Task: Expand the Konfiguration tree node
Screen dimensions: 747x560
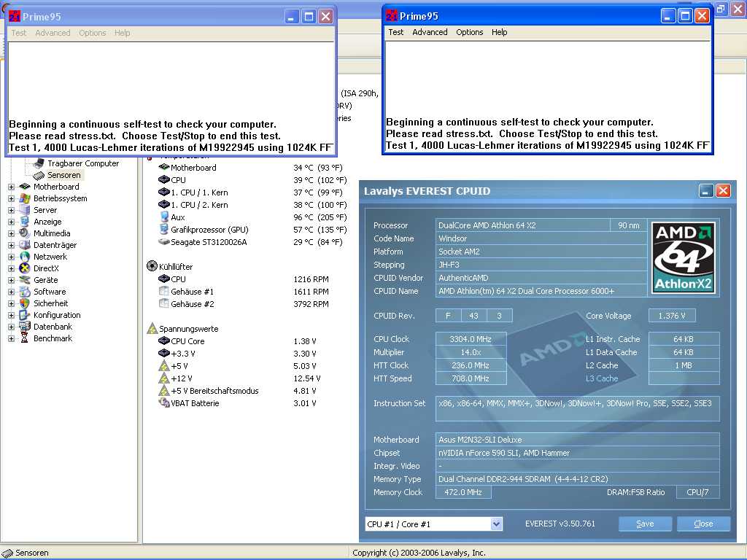Action: (11, 315)
